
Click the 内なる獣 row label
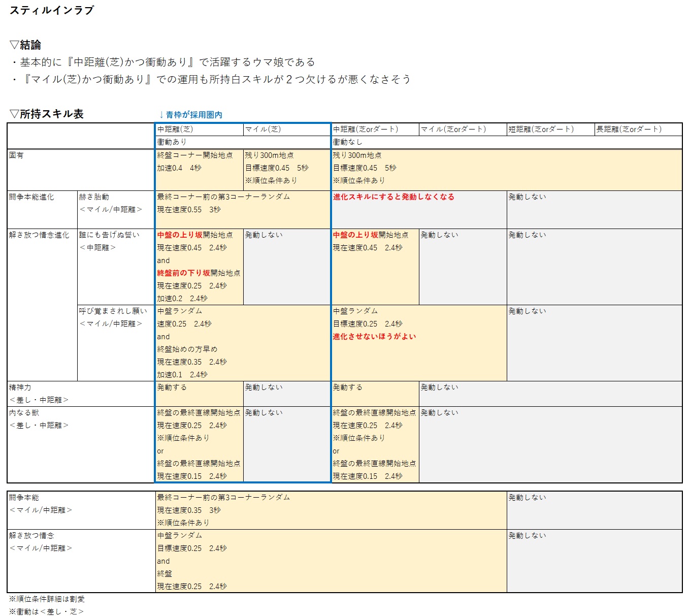pyautogui.click(x=24, y=412)
